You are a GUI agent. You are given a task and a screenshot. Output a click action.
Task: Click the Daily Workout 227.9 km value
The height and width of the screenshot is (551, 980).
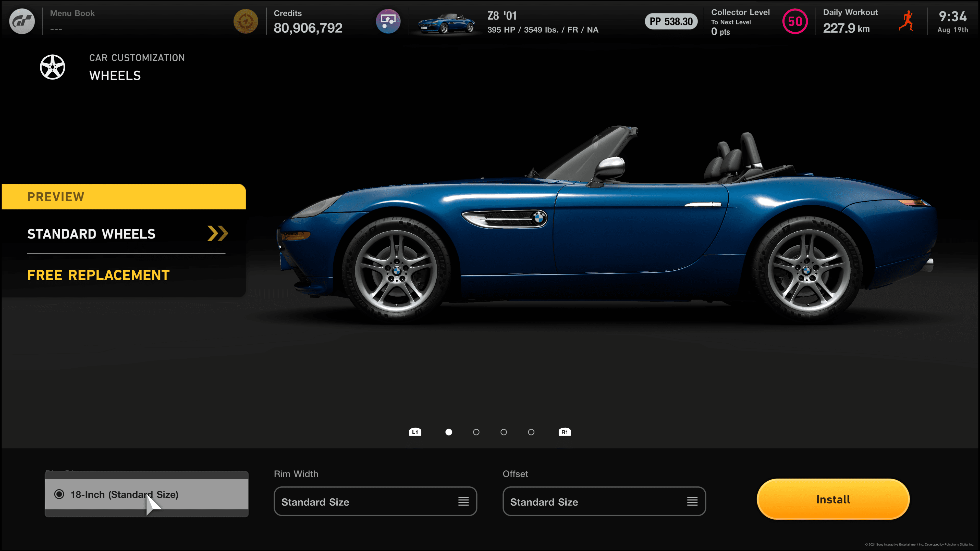click(x=847, y=28)
